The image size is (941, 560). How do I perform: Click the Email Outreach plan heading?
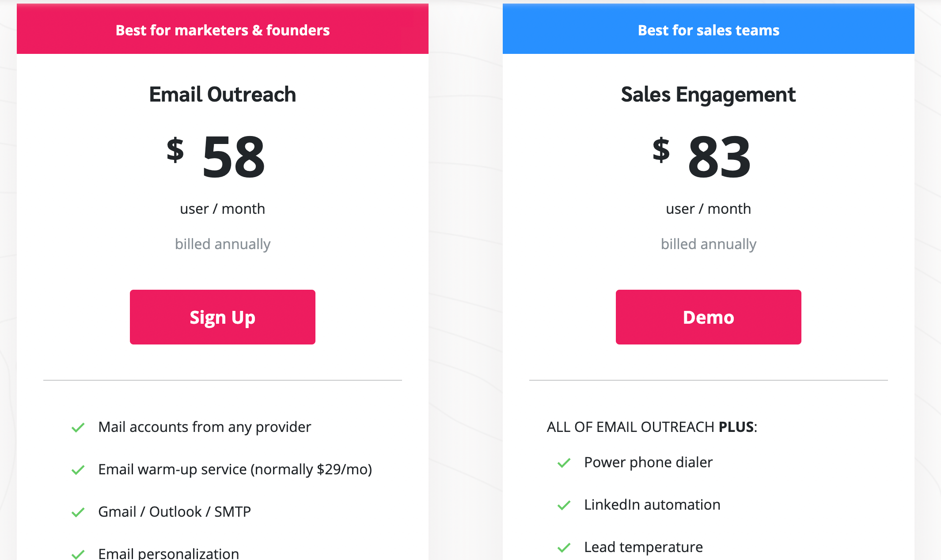223,95
